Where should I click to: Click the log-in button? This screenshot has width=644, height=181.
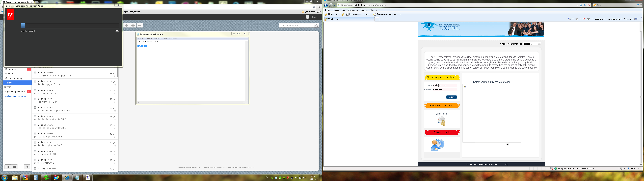(x=451, y=97)
